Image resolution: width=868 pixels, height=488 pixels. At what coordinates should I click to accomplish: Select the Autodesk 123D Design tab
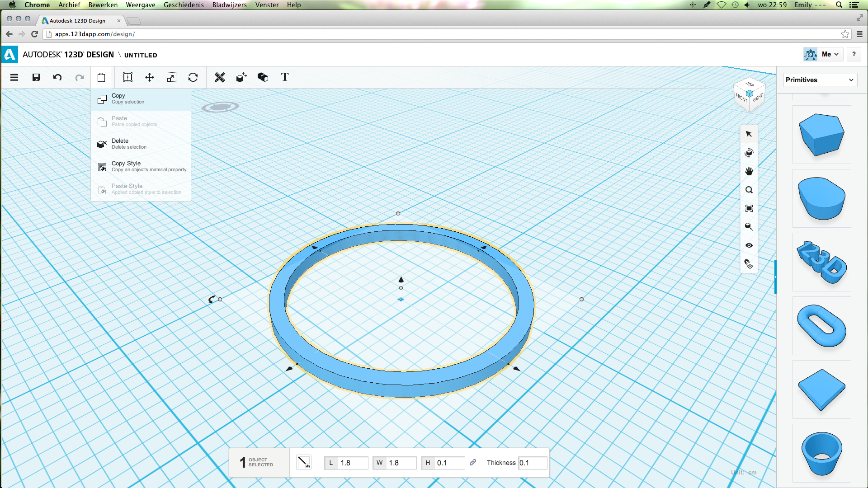[x=80, y=21]
